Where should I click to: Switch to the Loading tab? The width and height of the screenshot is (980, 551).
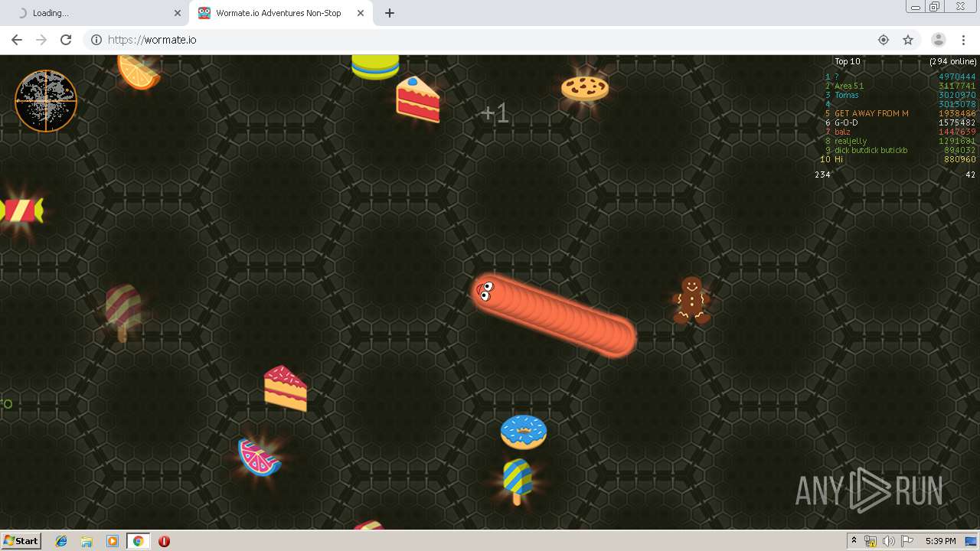click(x=94, y=13)
